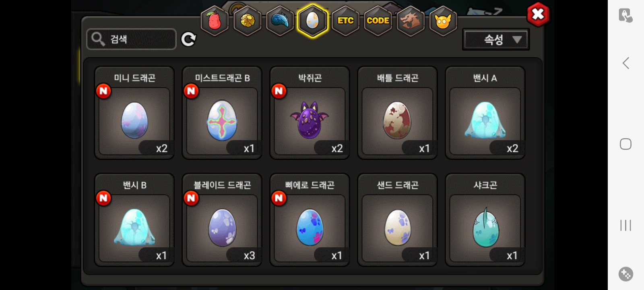Screen dimensions: 644x290
Task: Select the 블레이드 드래곤 egg x3
Action: coord(222,220)
